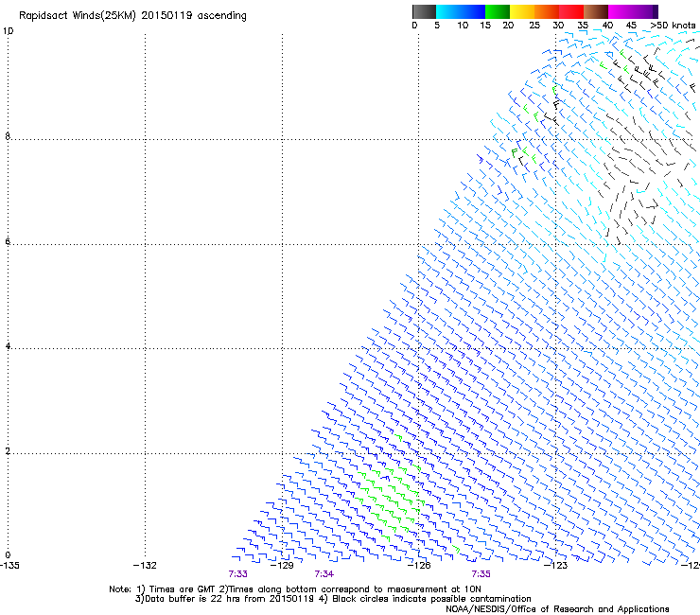Click the longitude label -132
The width and height of the screenshot is (700, 615).
point(145,566)
